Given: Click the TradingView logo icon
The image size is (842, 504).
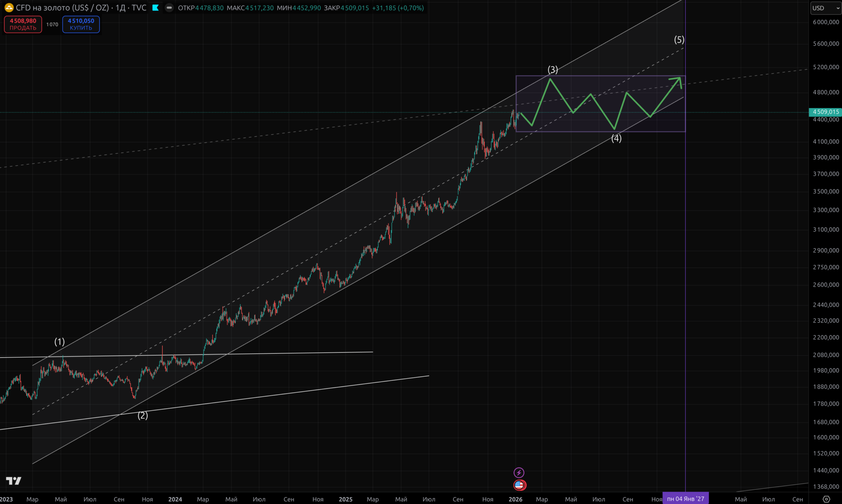Looking at the screenshot, I should (x=14, y=481).
